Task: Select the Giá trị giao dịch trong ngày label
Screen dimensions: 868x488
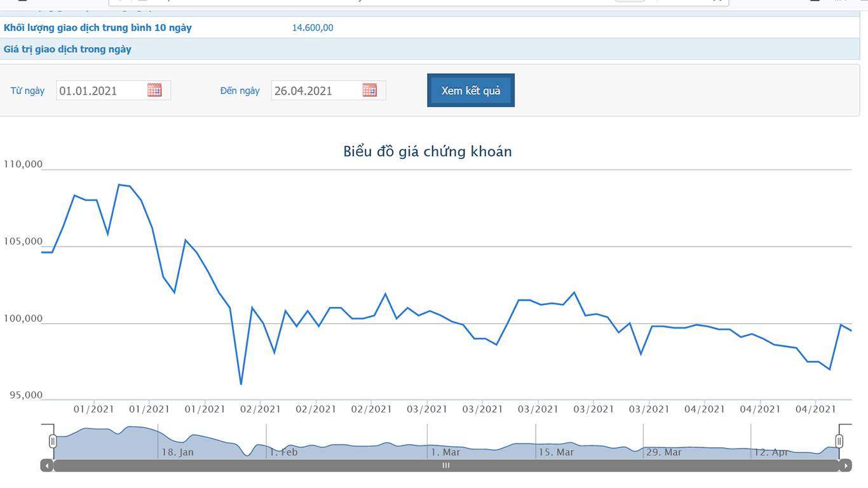Action: [68, 50]
